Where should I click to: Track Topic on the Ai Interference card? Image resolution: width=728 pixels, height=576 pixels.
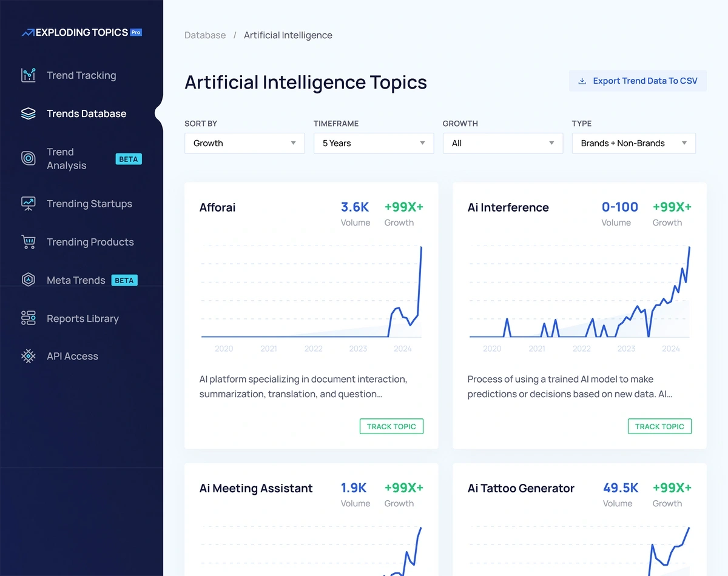pyautogui.click(x=659, y=426)
